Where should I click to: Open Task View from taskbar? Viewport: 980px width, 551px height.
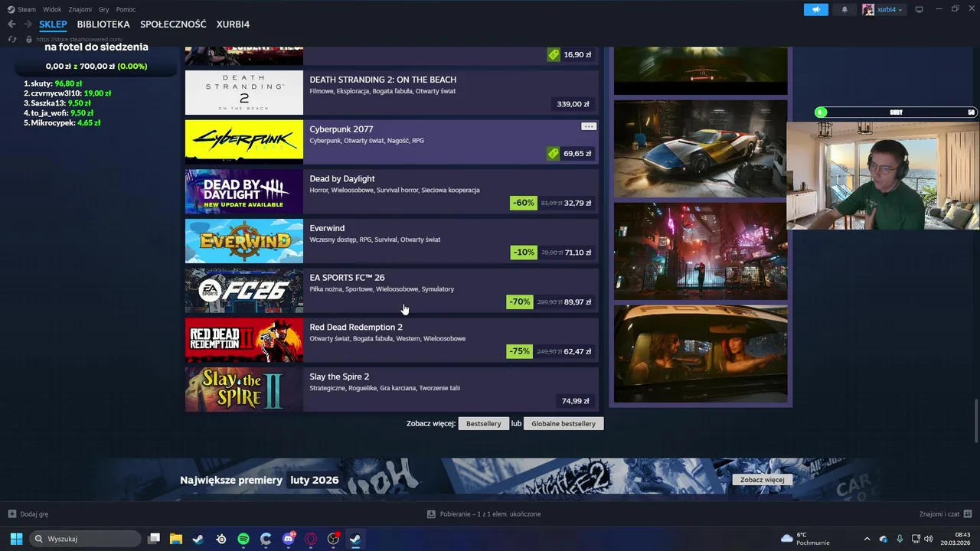(x=154, y=539)
